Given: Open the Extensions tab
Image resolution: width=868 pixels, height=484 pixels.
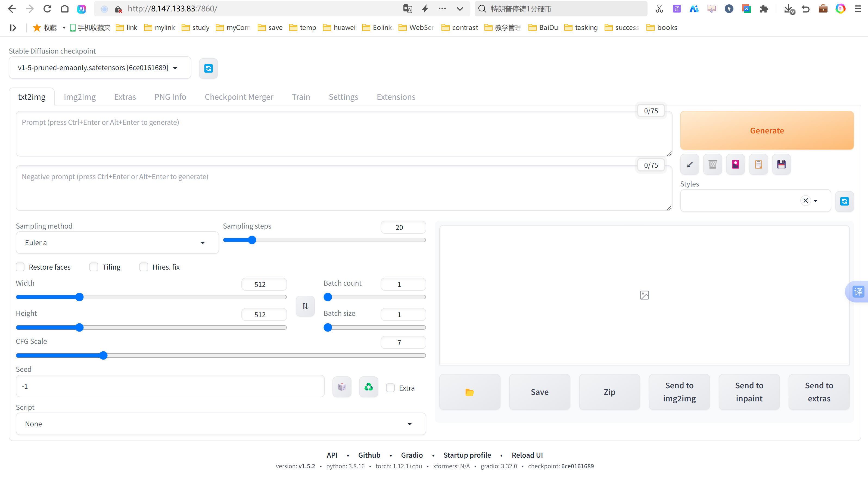Looking at the screenshot, I should 396,97.
